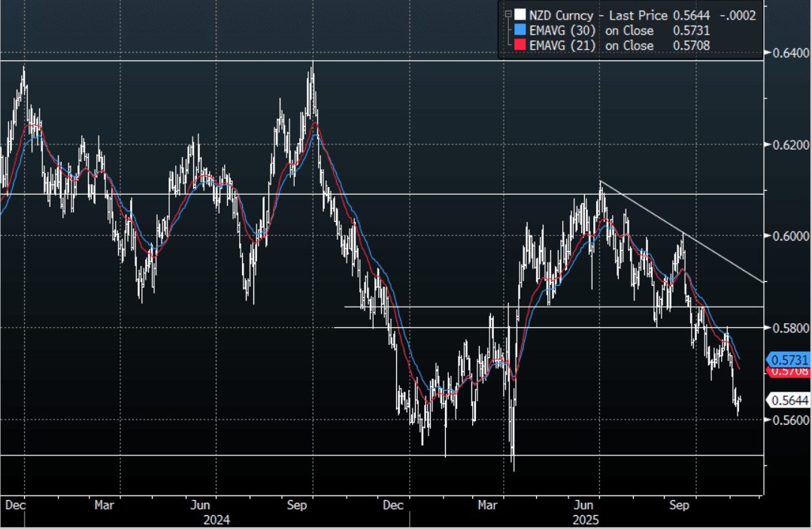Click the red 0.5708 price tag on the axis

pos(788,371)
